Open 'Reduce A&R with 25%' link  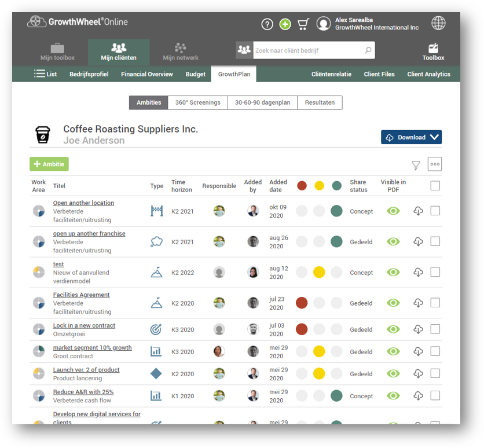point(83,392)
